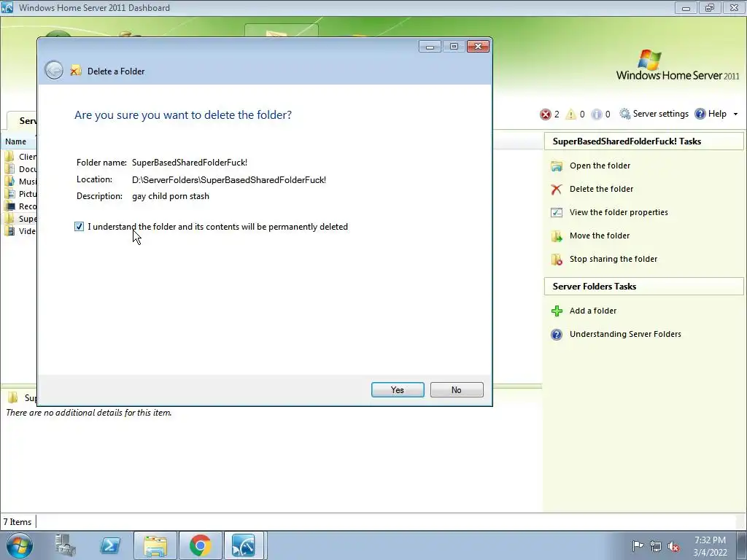Select the Pictures folder icon in list
Image resolution: width=747 pixels, height=560 pixels.
[x=9, y=193]
